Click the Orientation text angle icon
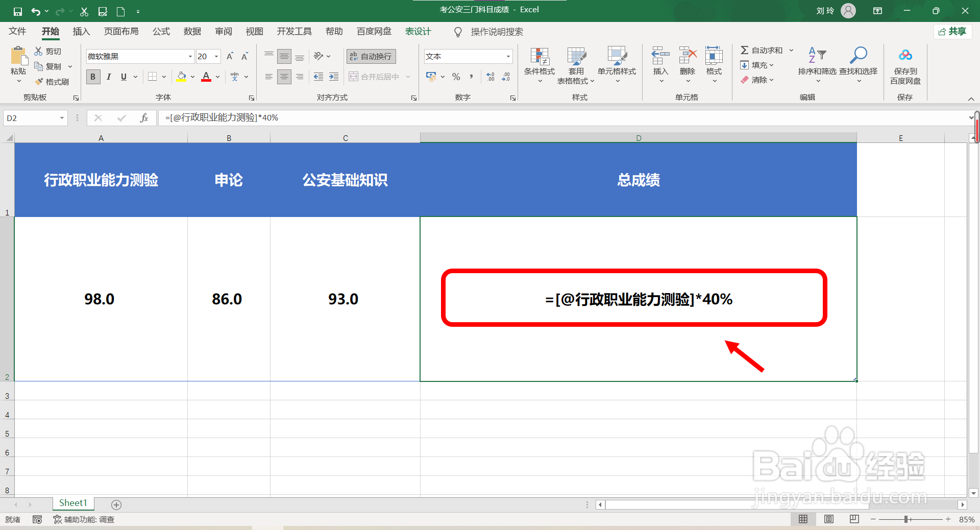This screenshot has height=530, width=980. [x=318, y=56]
